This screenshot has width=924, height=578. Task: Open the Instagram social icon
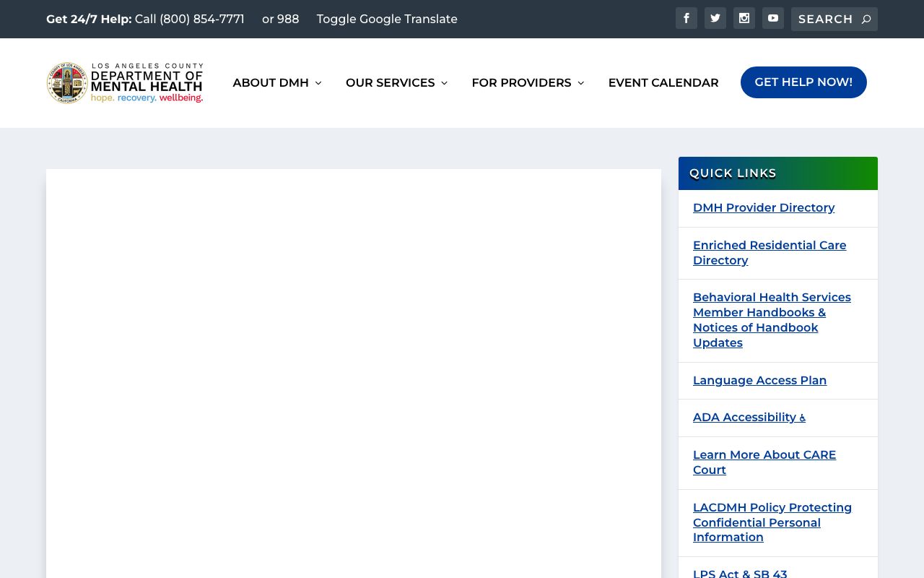point(744,18)
